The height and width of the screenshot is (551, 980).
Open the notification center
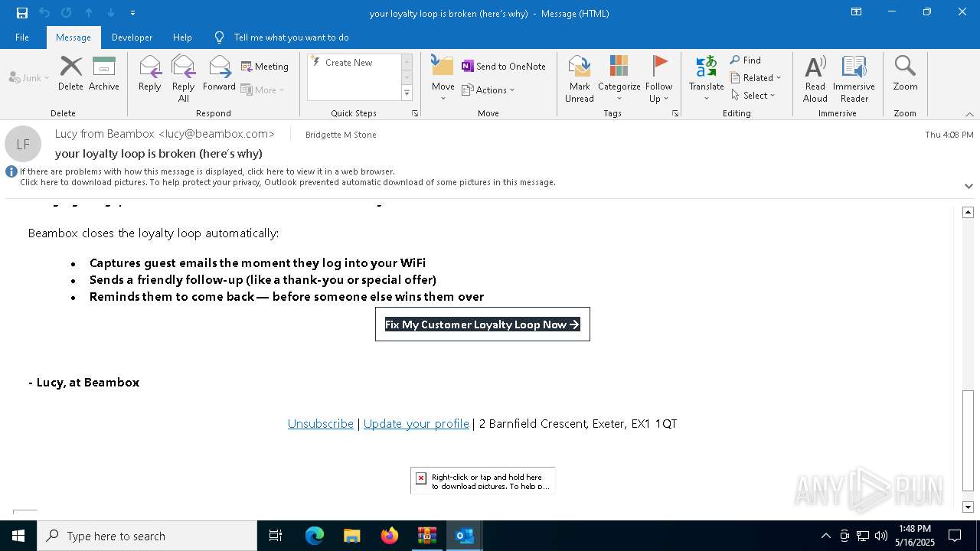click(x=955, y=536)
